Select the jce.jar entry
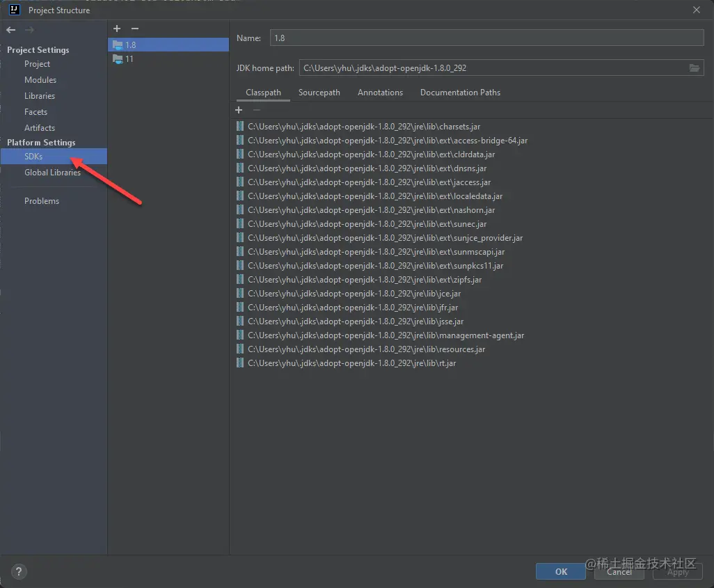Viewport: 714px width, 588px height. pos(354,294)
